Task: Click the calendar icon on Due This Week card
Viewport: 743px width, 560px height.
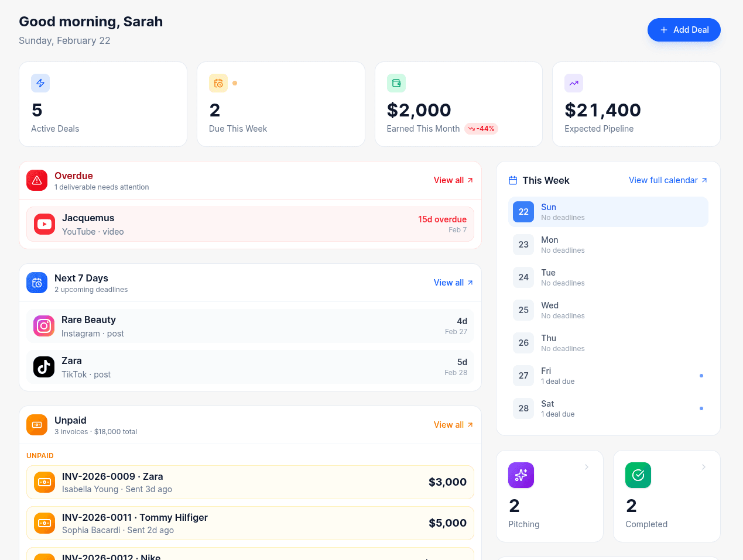Action: pyautogui.click(x=218, y=83)
